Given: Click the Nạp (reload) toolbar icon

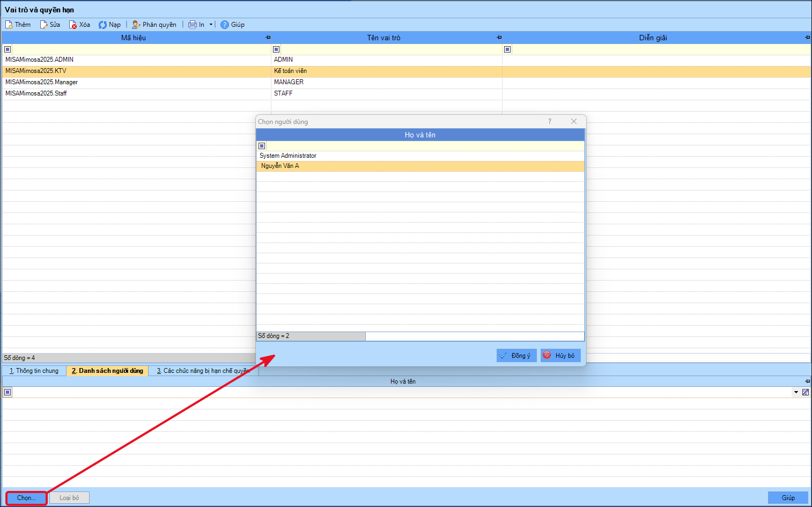Looking at the screenshot, I should (102, 25).
